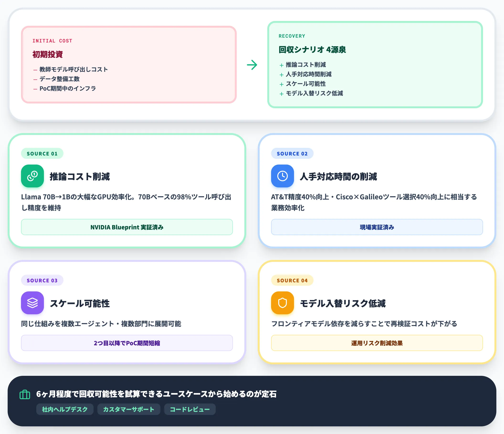Click 人手対応時間削減 in the recovery list
Viewport: 504px width, 434px height.
click(x=309, y=74)
